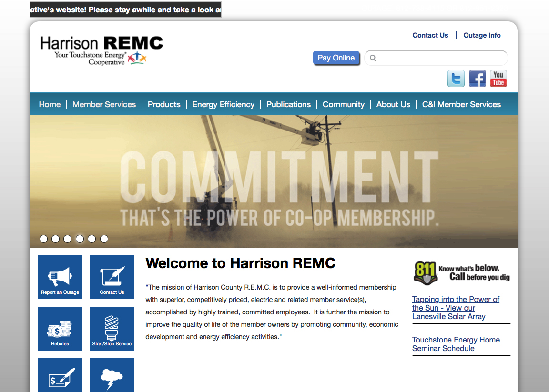Select the last slideshow dot indicator
Viewport: 549px width, 392px height.
coord(104,239)
